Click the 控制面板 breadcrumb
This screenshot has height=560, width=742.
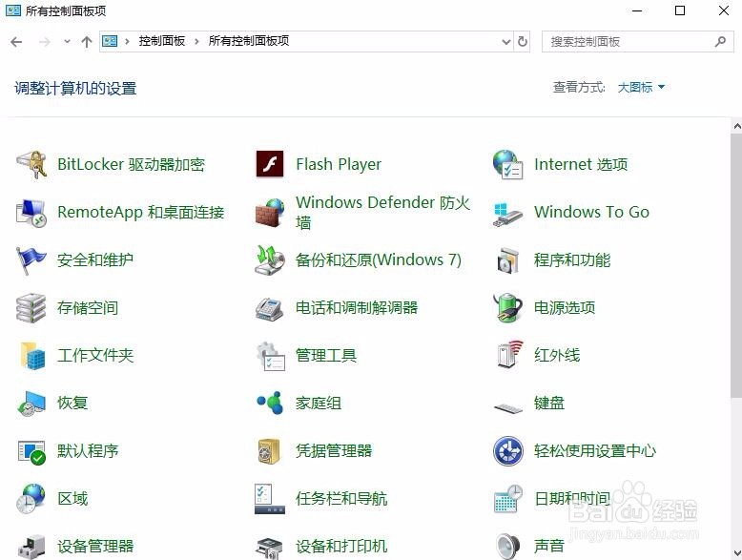pyautogui.click(x=162, y=41)
